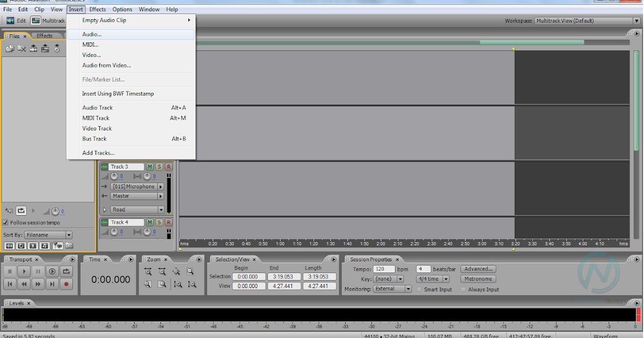Choose Add Tracks... menu item

tap(131, 153)
